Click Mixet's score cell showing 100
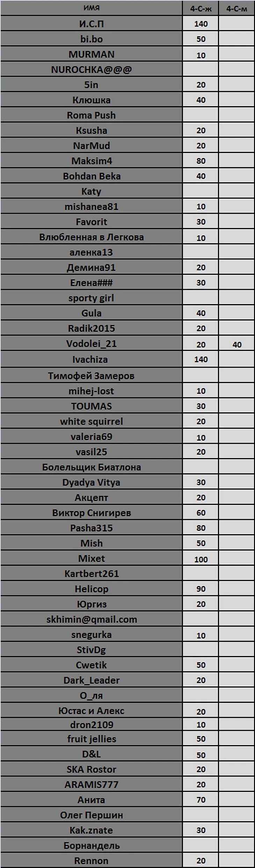255x868 pixels. 201,559
